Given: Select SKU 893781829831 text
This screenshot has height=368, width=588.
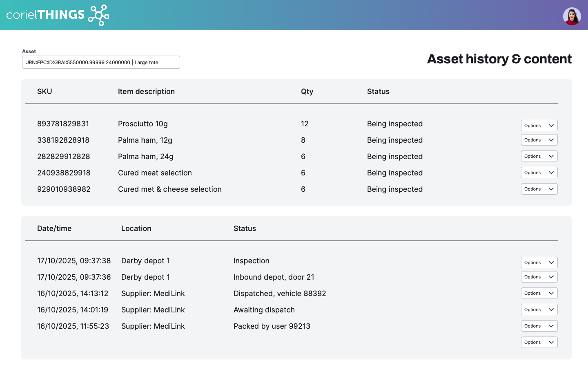Looking at the screenshot, I should (63, 124).
